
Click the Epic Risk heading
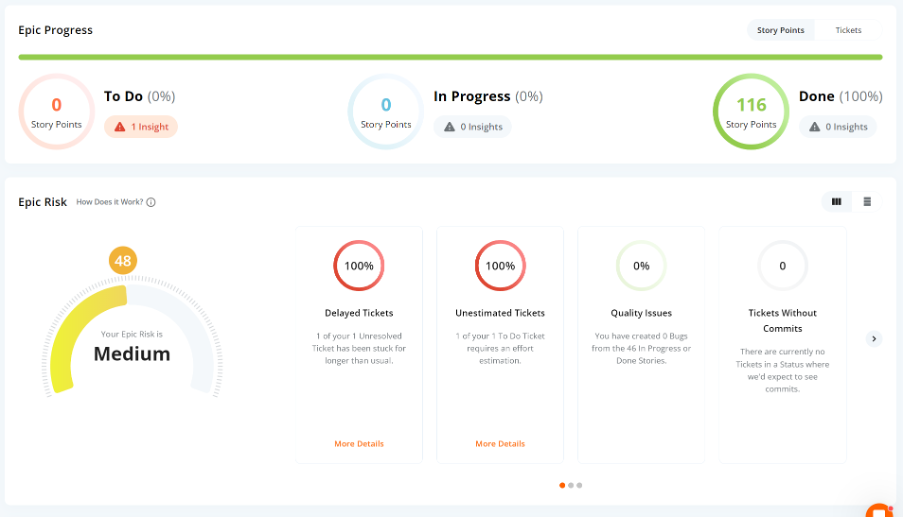click(x=43, y=202)
